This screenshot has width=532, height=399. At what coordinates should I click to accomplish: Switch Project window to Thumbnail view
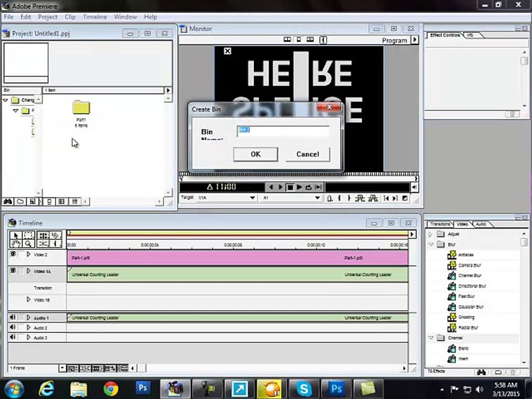(62, 202)
